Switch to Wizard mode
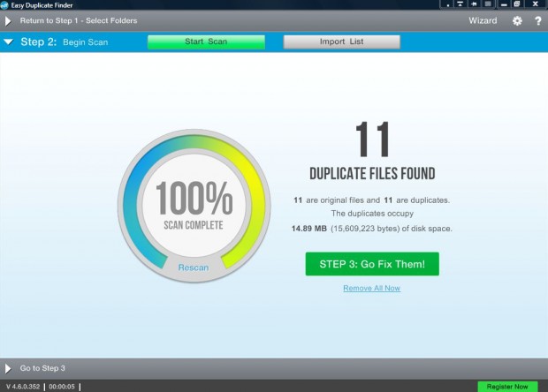Viewport: 548px width, 392px height. click(483, 20)
